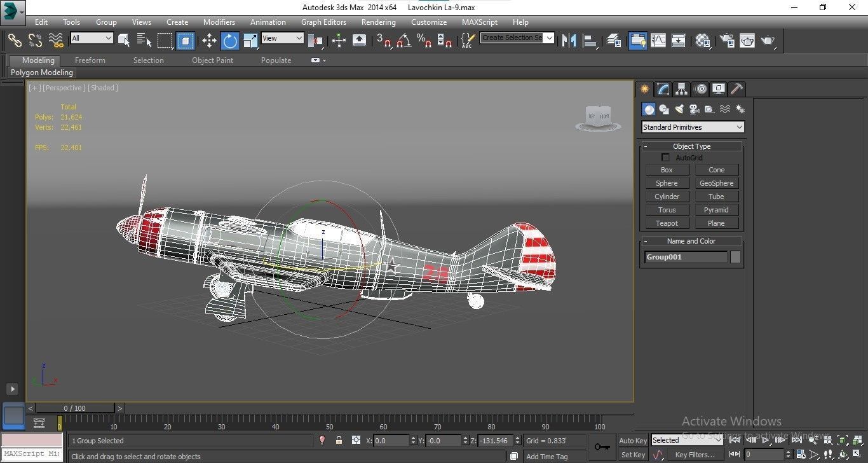Toggle Keyboard Shortcut Override icon
Image resolution: width=868 pixels, height=463 pixels.
tap(359, 41)
